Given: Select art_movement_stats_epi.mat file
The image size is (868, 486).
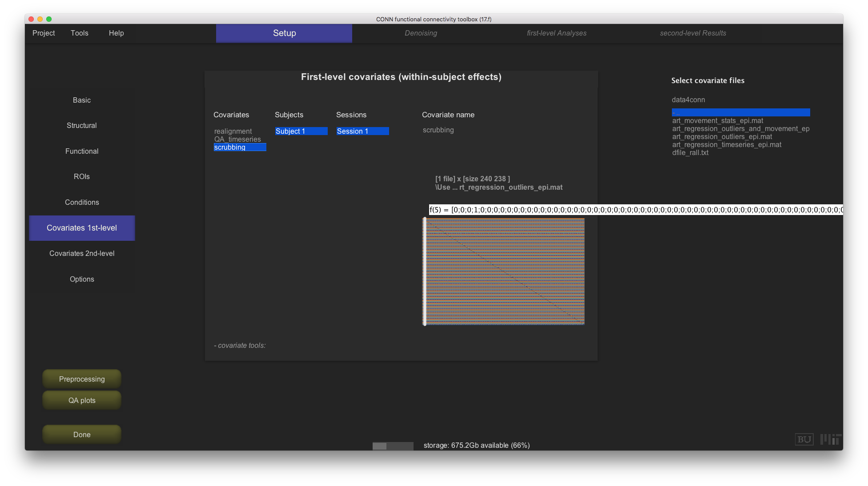Looking at the screenshot, I should coord(717,121).
